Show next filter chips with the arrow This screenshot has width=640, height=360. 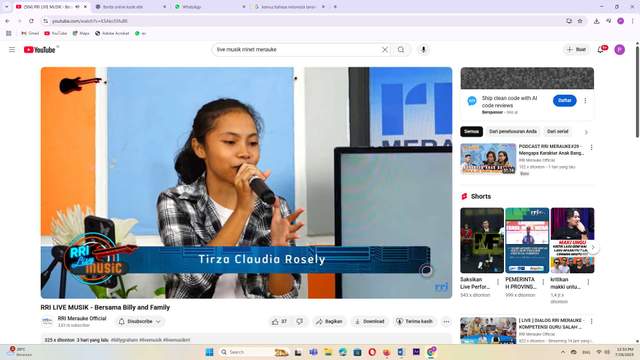[x=586, y=132]
